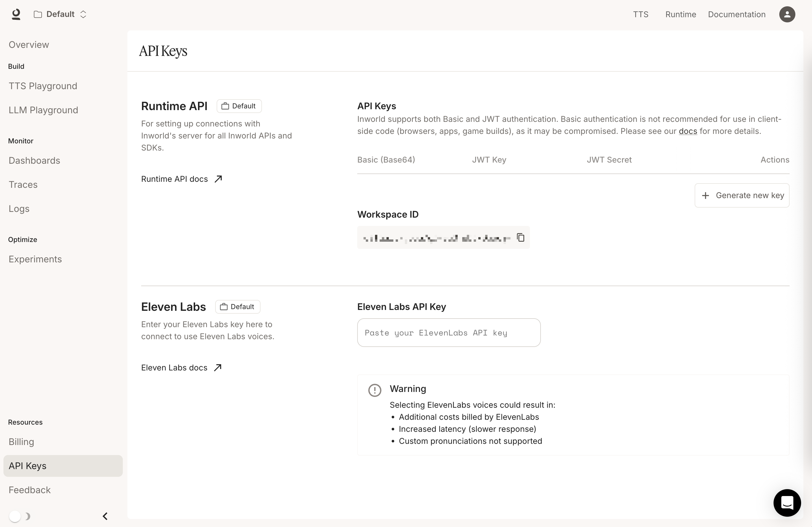
Task: Open the user profile avatar menu
Action: (787, 14)
